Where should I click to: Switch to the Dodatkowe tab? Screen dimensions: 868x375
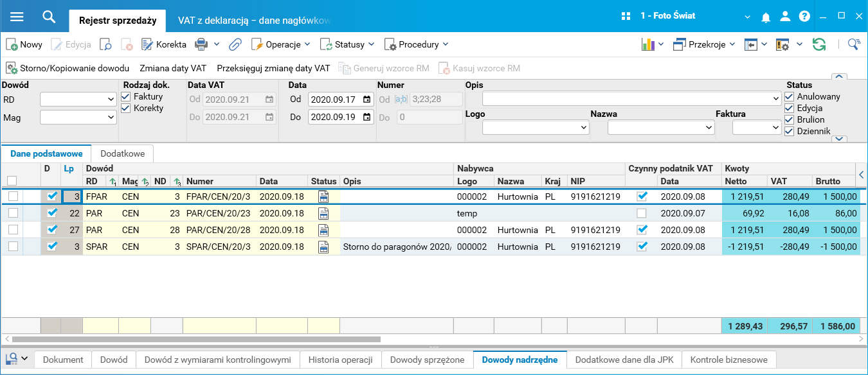tap(122, 154)
